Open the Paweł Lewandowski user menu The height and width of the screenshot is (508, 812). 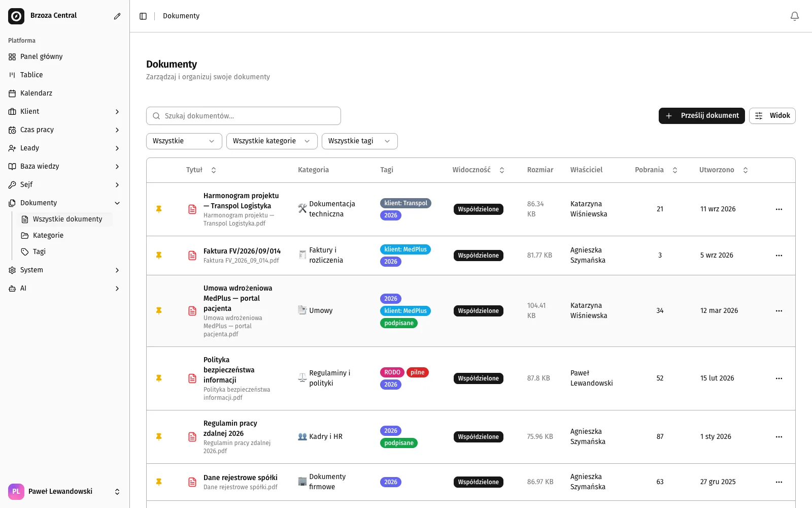(64, 492)
